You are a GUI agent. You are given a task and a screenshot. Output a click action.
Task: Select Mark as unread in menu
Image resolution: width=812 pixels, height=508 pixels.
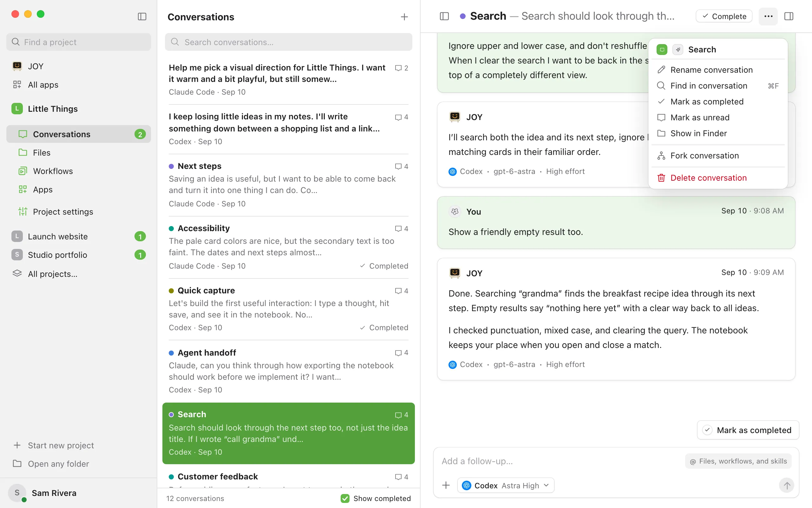718,117
